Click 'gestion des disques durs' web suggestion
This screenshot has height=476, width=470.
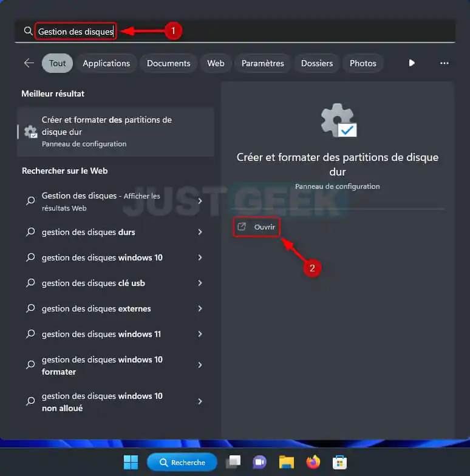tap(115, 232)
